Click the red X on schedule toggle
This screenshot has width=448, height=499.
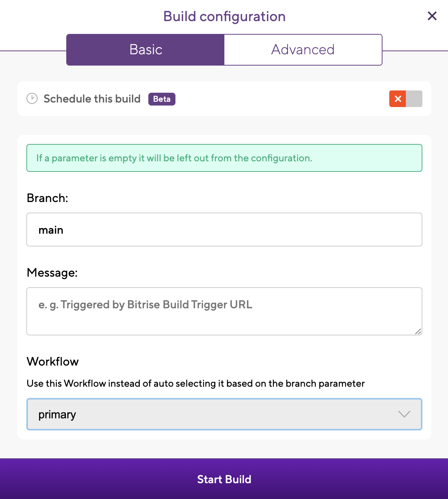398,99
